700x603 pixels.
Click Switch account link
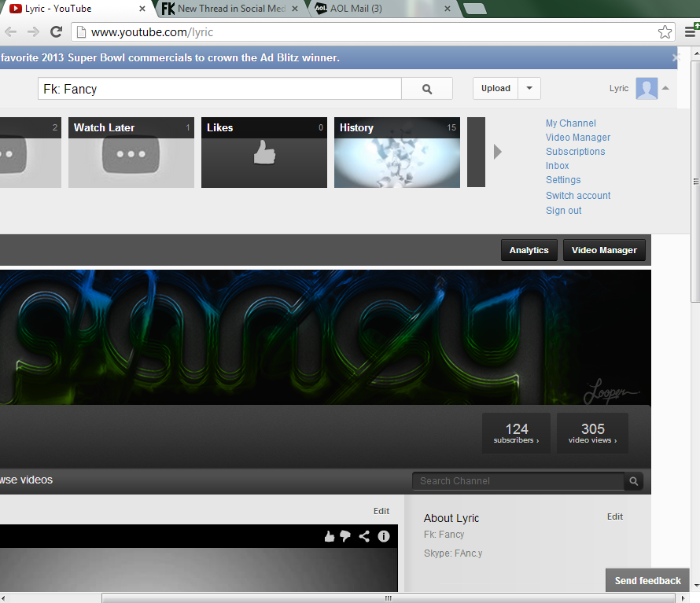pos(578,196)
